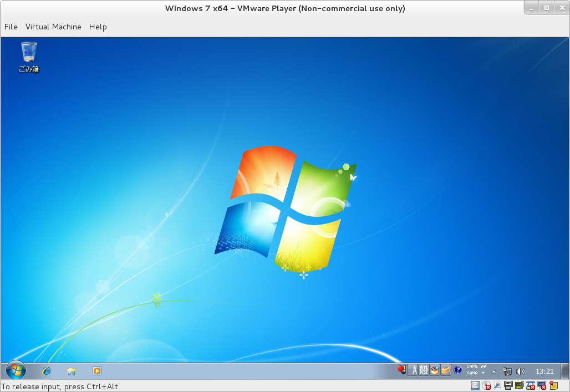Click the Show desktop button
The image size is (570, 392).
click(565, 371)
